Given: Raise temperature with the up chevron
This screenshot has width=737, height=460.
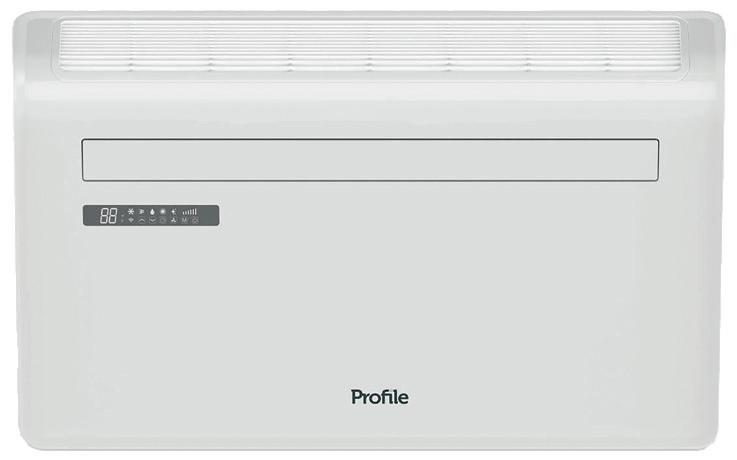Looking at the screenshot, I should click(141, 220).
